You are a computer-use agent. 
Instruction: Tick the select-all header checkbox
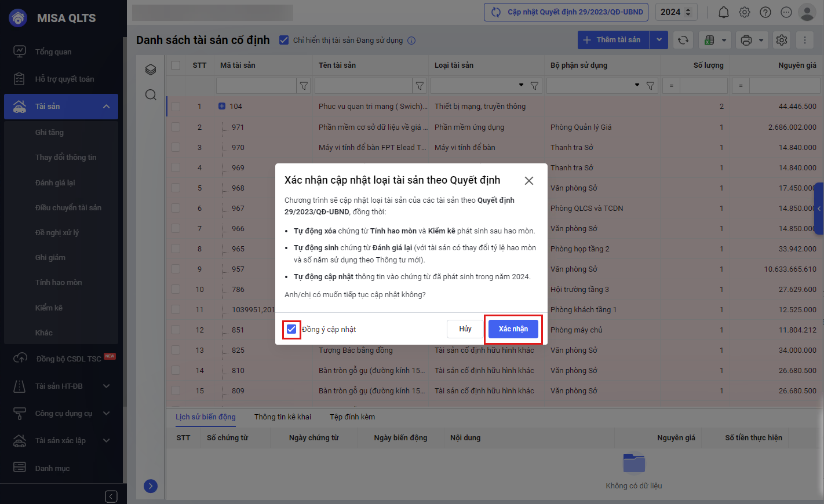click(x=176, y=65)
